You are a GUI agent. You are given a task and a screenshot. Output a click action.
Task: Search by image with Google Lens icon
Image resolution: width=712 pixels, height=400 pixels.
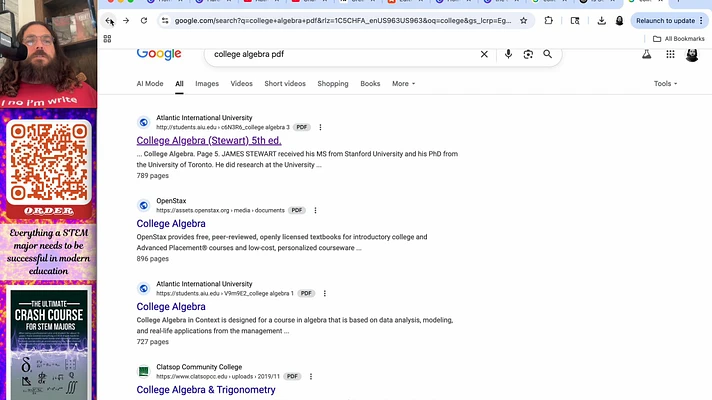tap(528, 54)
